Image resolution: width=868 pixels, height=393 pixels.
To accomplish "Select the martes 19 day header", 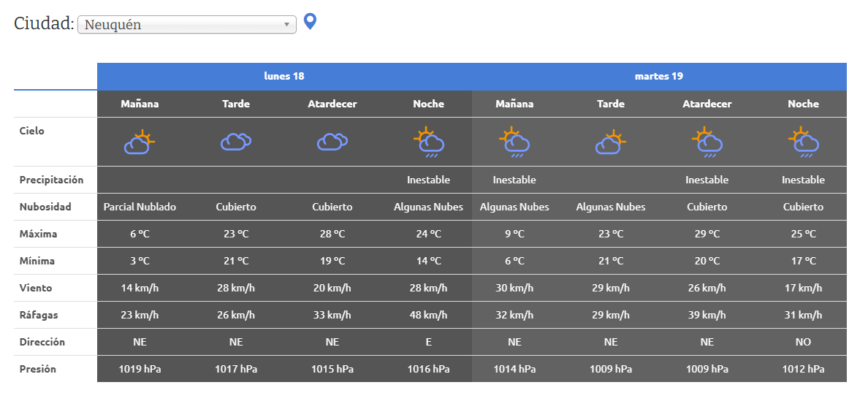I will pos(659,76).
